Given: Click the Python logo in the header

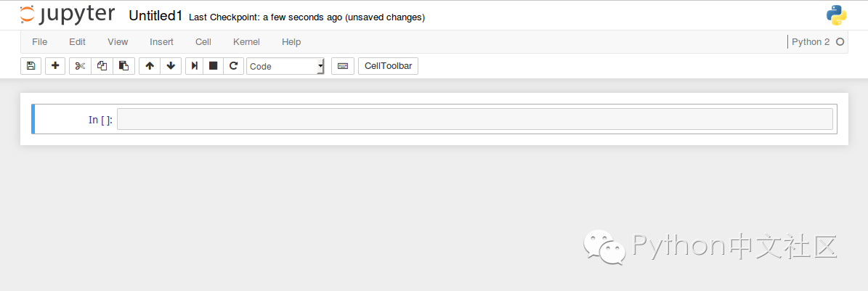Looking at the screenshot, I should pos(836,15).
